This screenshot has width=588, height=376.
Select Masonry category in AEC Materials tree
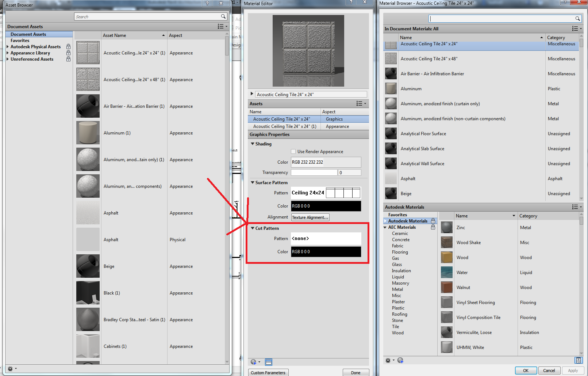tap(400, 283)
